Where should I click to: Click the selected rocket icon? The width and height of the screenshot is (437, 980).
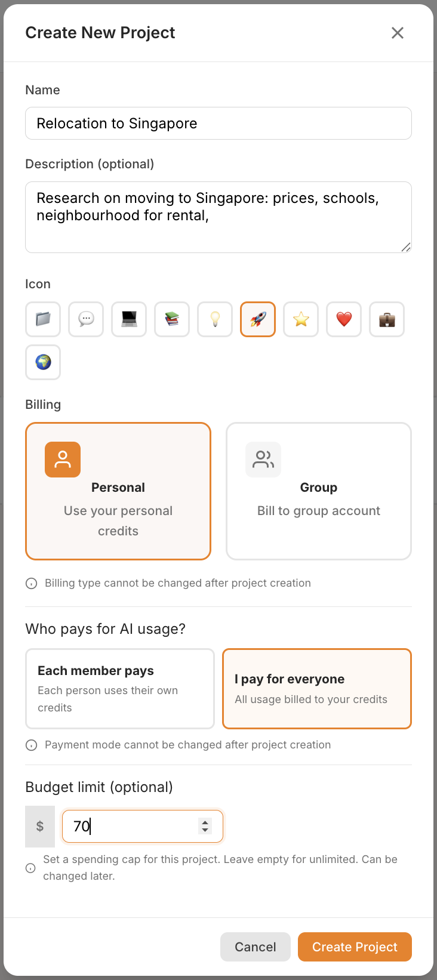[x=258, y=319]
